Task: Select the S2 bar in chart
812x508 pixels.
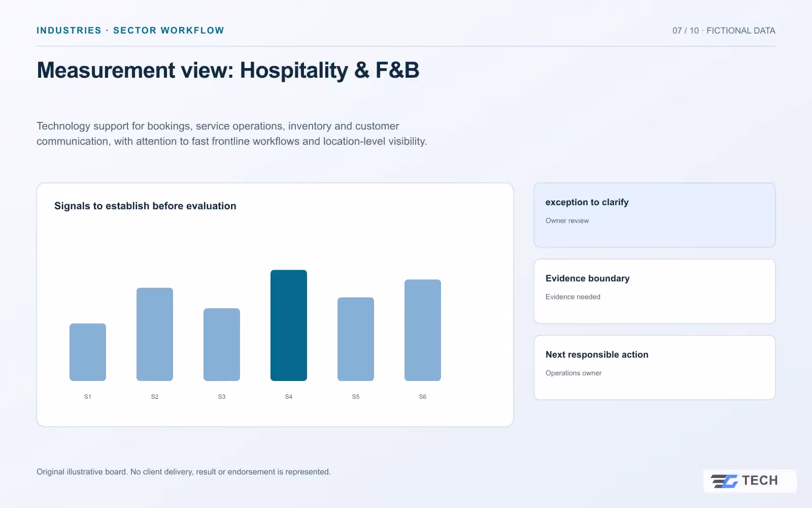Action: [155, 334]
